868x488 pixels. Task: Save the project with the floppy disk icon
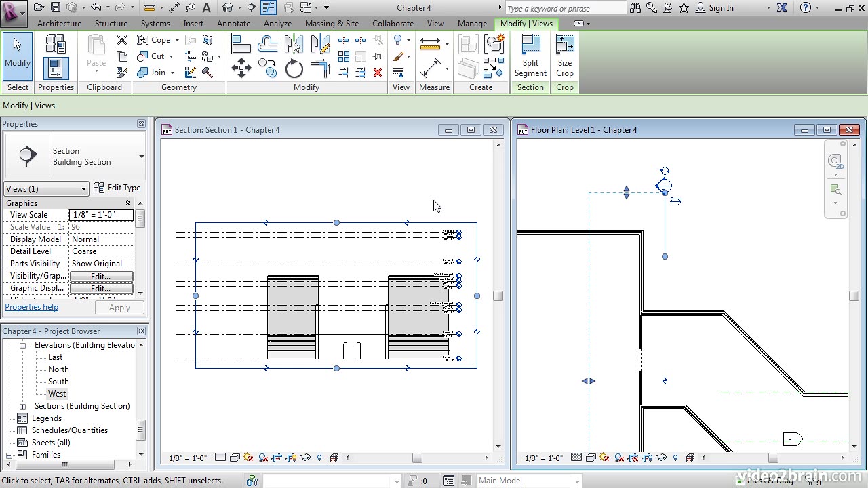point(56,8)
